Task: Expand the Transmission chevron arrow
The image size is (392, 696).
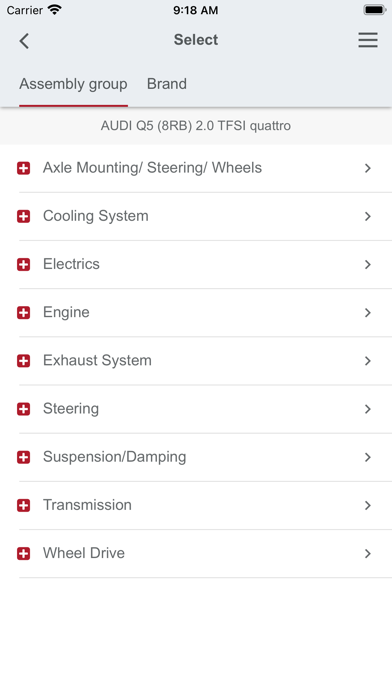Action: pos(368,505)
